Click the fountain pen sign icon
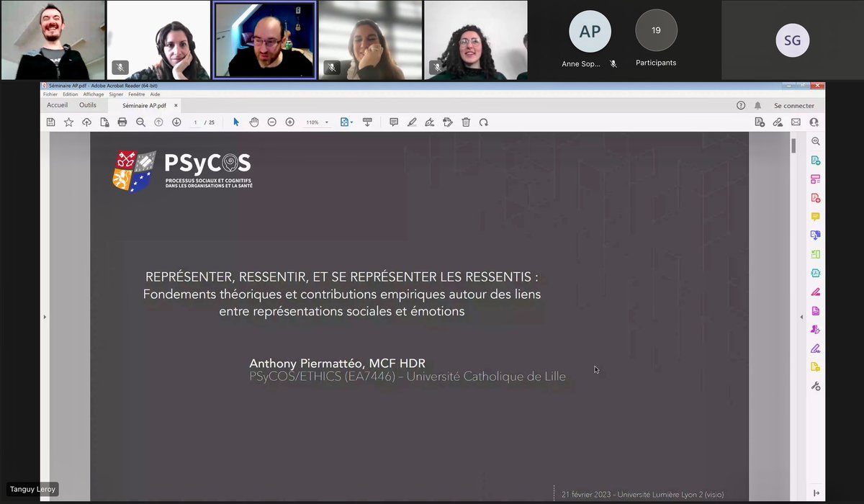Screen dimensions: 864x504 pos(430,122)
